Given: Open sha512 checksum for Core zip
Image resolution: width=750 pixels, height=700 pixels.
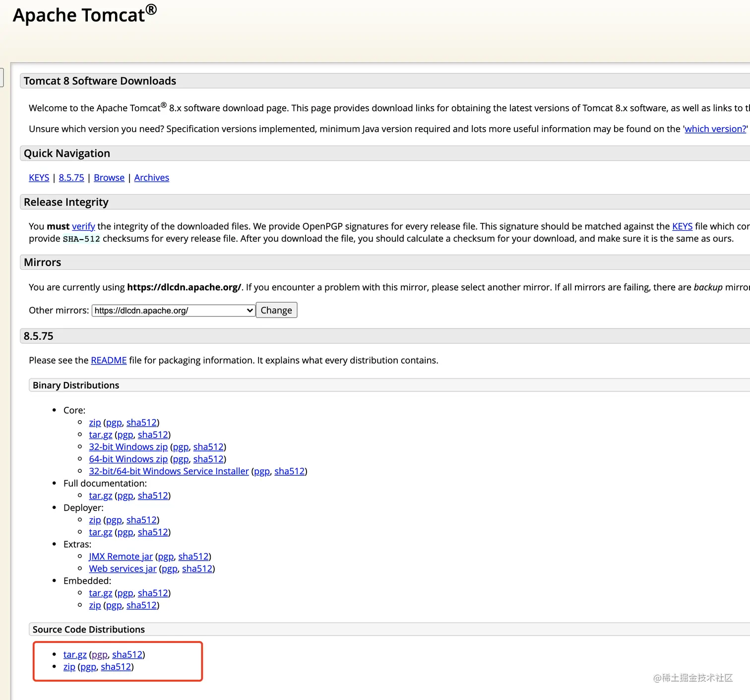Looking at the screenshot, I should [141, 423].
